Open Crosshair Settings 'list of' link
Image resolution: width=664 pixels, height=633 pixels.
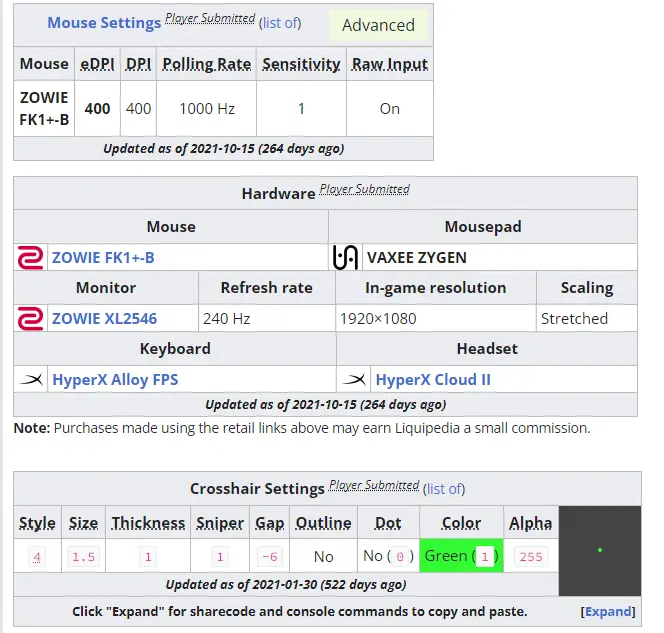[444, 489]
